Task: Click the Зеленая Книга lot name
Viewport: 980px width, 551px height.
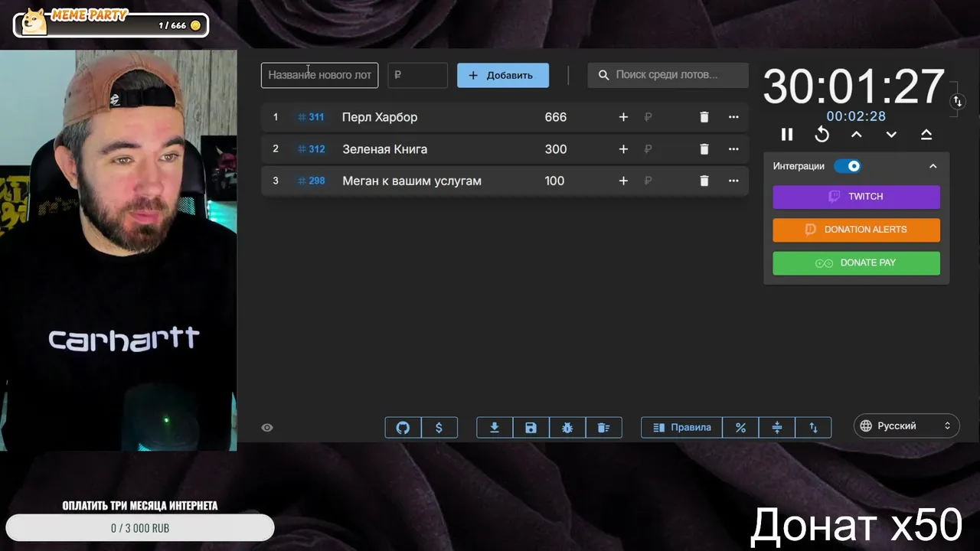Action: pos(384,149)
